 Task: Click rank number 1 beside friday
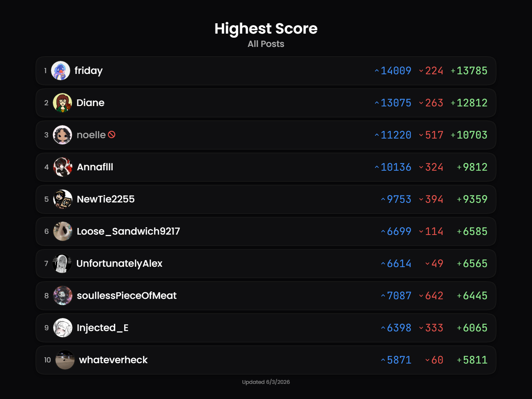[45, 71]
